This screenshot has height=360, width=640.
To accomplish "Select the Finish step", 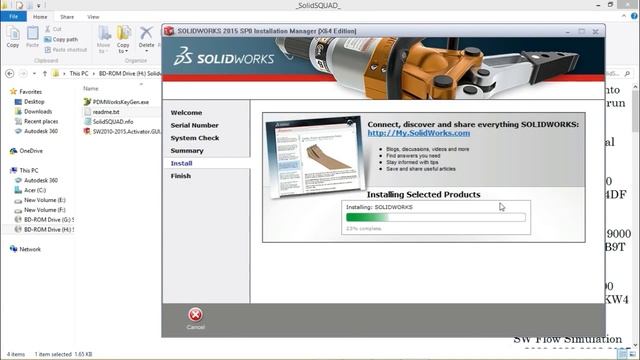I will click(180, 176).
